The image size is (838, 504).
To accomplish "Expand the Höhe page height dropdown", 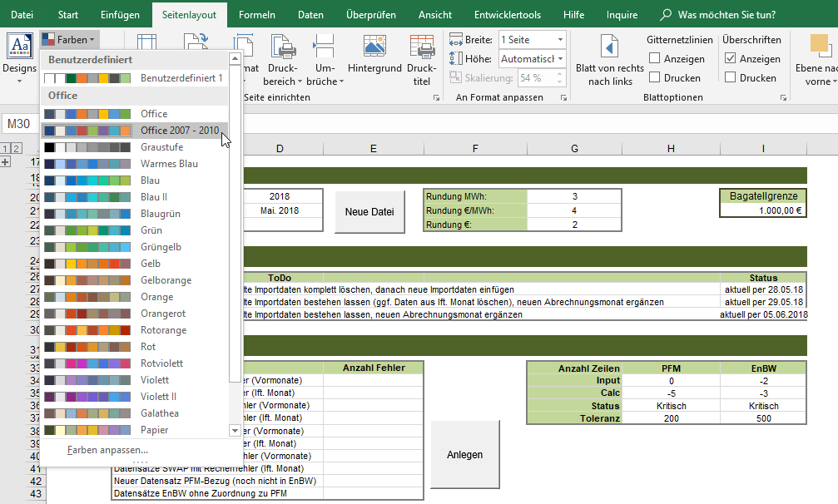I will point(560,59).
